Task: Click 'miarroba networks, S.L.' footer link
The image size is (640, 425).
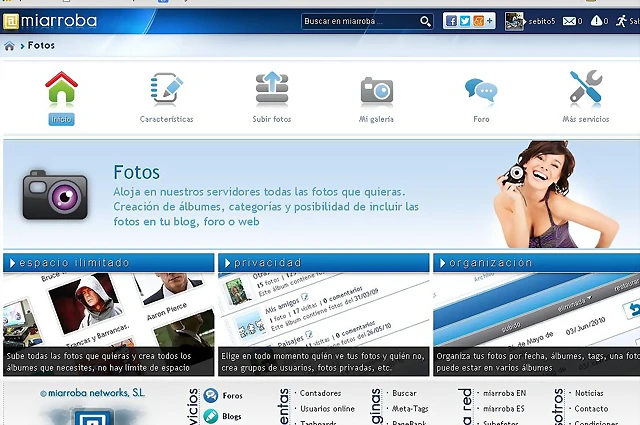Action: 92,393
